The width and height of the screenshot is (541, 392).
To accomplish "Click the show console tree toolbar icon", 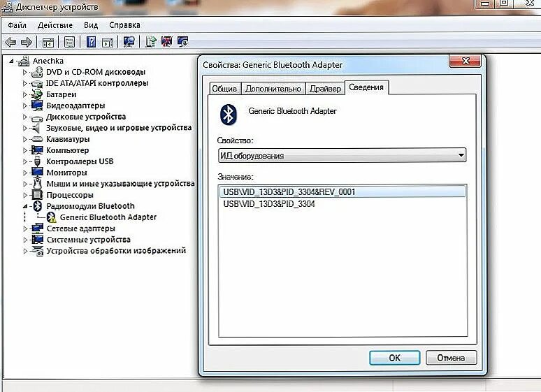I will pos(48,43).
